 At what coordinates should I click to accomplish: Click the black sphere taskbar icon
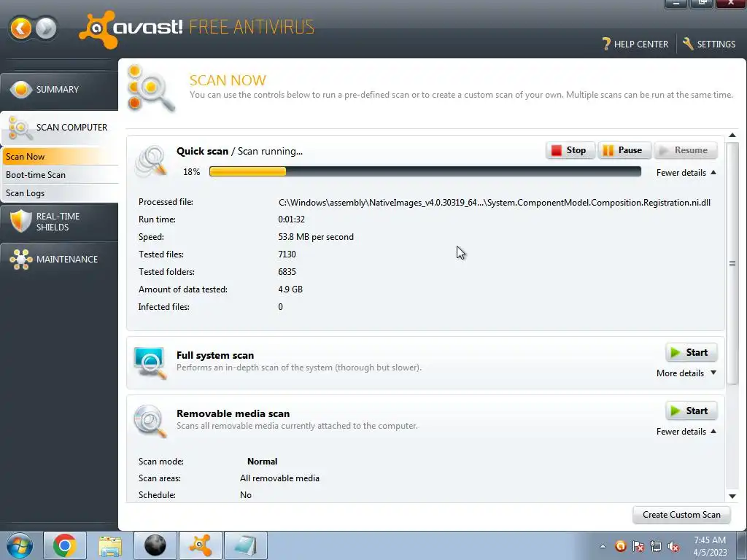[155, 545]
